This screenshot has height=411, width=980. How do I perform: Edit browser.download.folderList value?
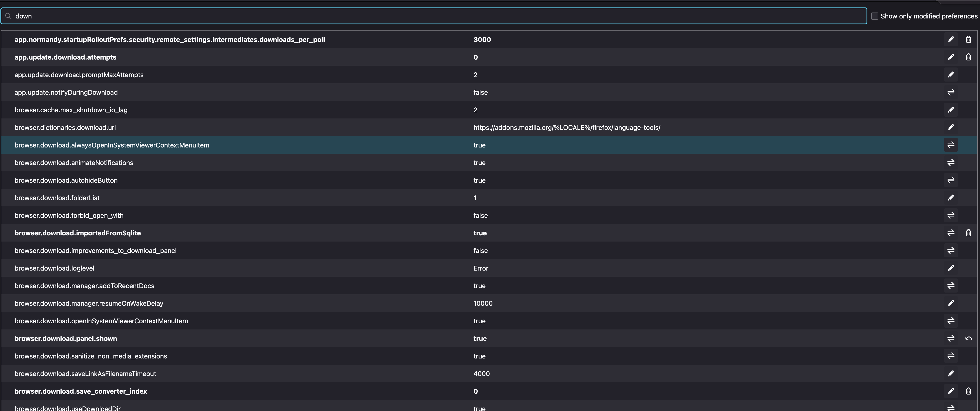click(950, 198)
